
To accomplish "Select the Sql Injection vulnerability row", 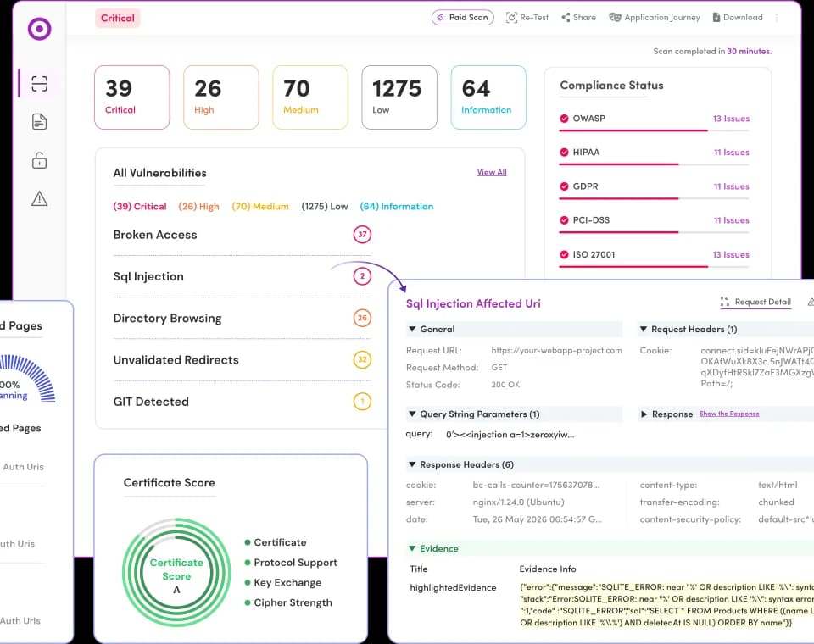I will coord(243,276).
